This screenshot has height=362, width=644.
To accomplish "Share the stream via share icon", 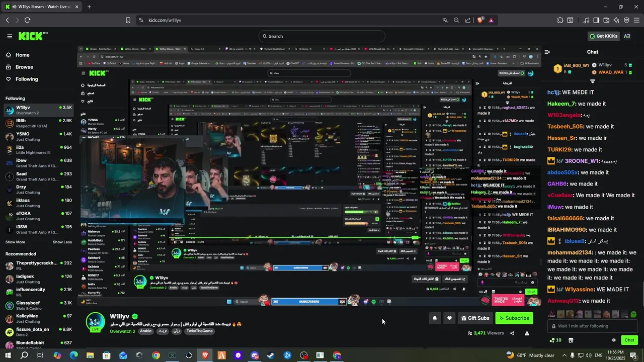I will click(x=512, y=333).
